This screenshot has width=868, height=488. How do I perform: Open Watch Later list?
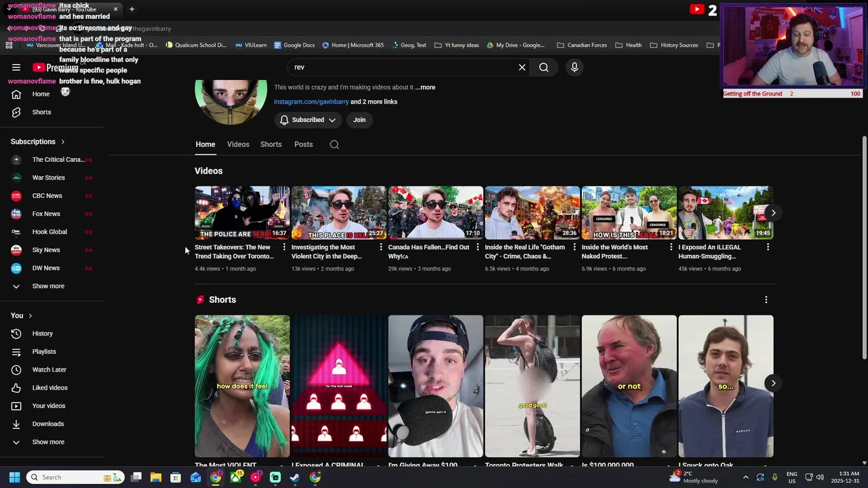coord(49,370)
